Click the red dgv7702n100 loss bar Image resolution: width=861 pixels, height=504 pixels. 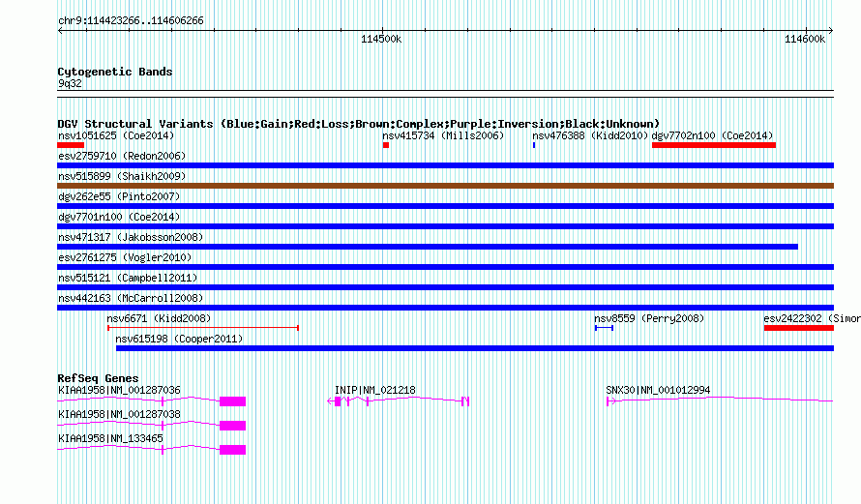pos(714,145)
